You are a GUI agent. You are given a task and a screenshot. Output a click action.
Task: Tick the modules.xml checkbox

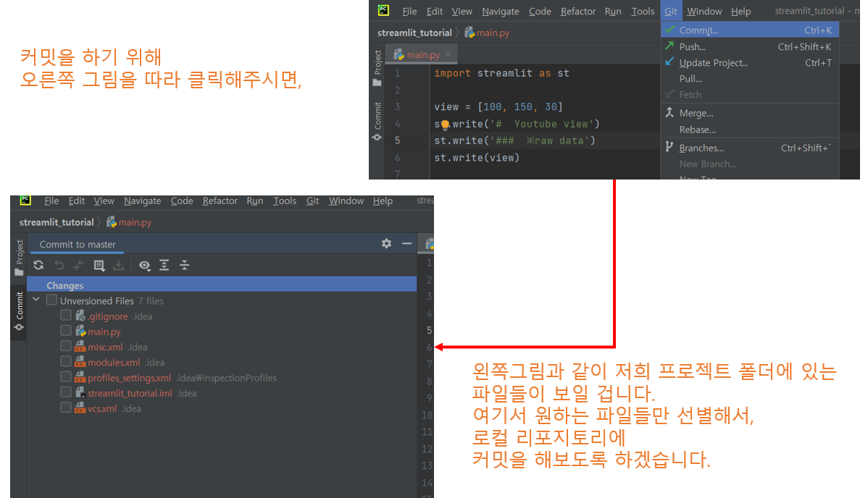point(66,361)
